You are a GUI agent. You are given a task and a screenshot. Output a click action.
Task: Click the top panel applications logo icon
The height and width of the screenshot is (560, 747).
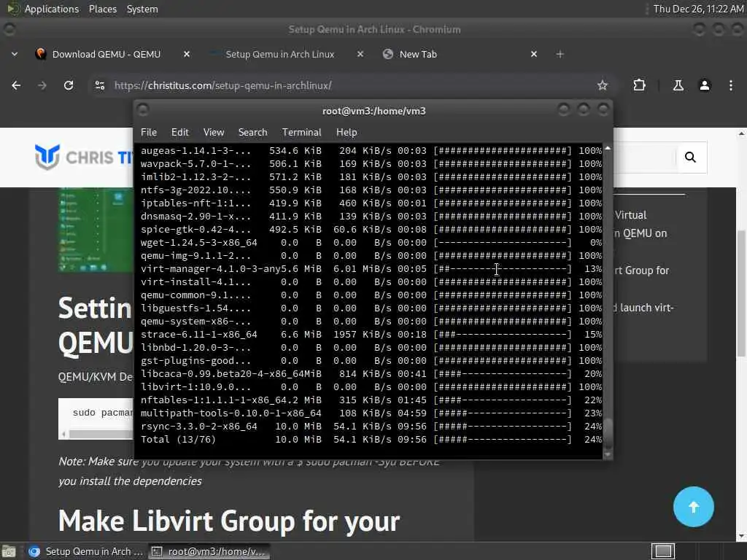point(12,9)
